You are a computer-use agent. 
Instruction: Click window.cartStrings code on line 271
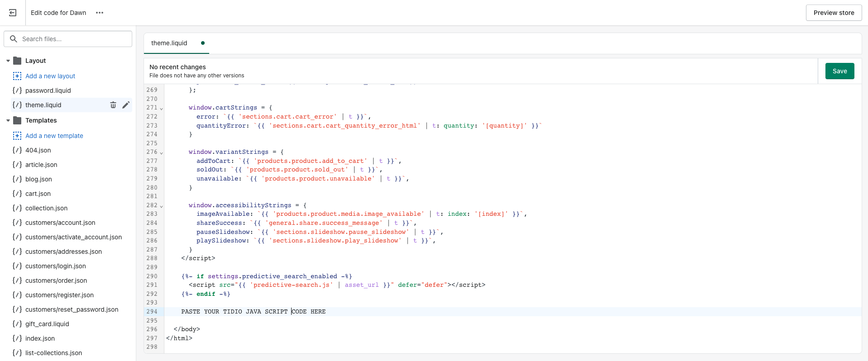(x=230, y=108)
